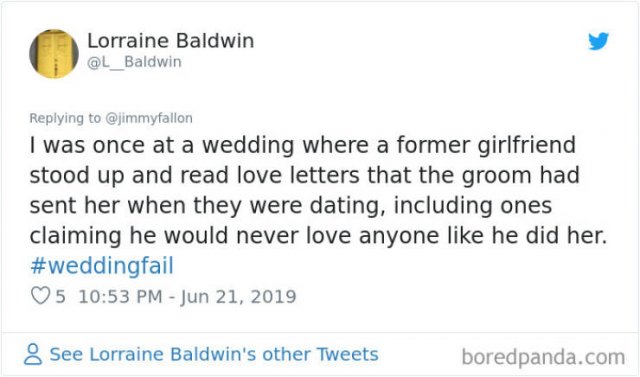Open the #weddingfail hashtag
Viewport: 640px width, 377px height.
[102, 266]
